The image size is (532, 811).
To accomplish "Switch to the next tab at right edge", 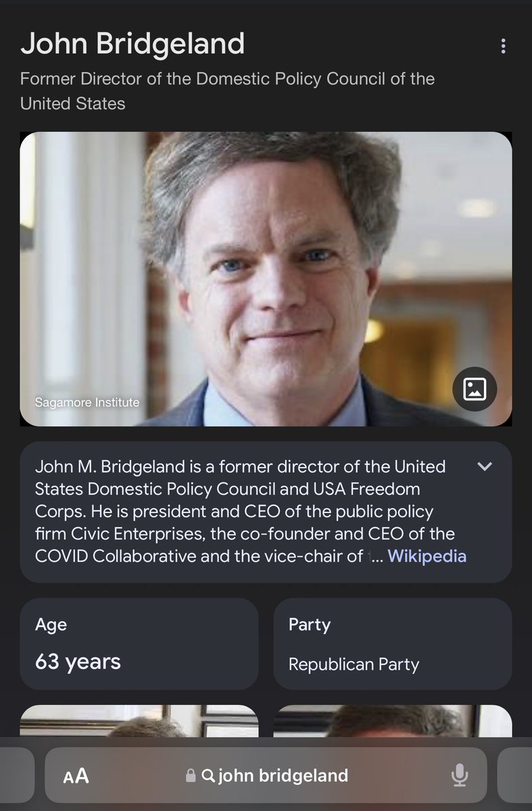I will (x=516, y=775).
